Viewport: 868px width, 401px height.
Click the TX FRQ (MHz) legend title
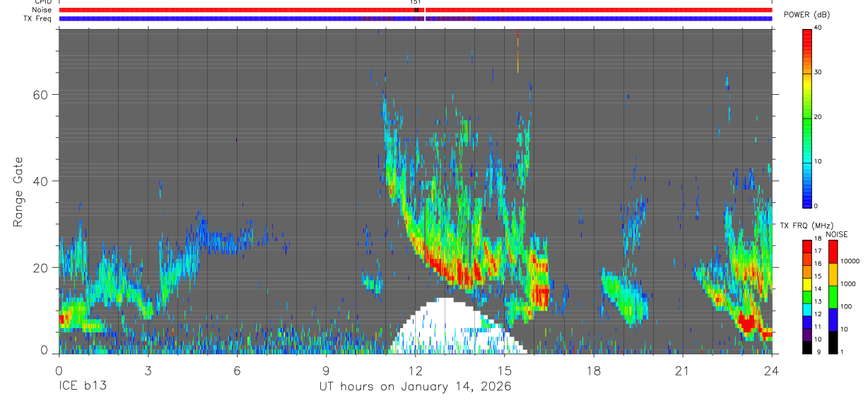[x=807, y=225]
